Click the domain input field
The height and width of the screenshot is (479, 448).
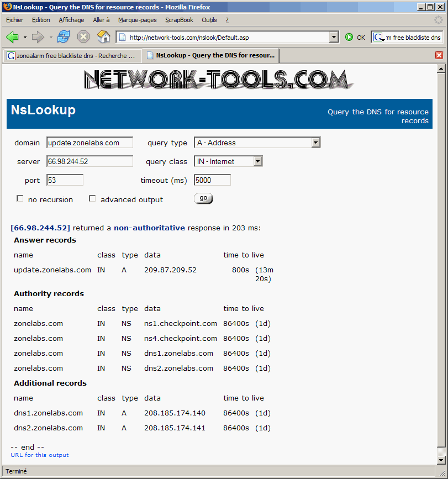90,143
